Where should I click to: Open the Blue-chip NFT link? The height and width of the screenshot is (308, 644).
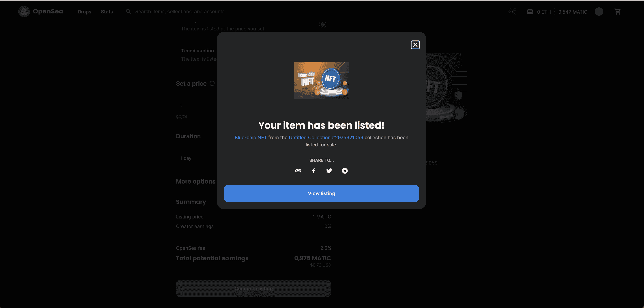click(251, 137)
